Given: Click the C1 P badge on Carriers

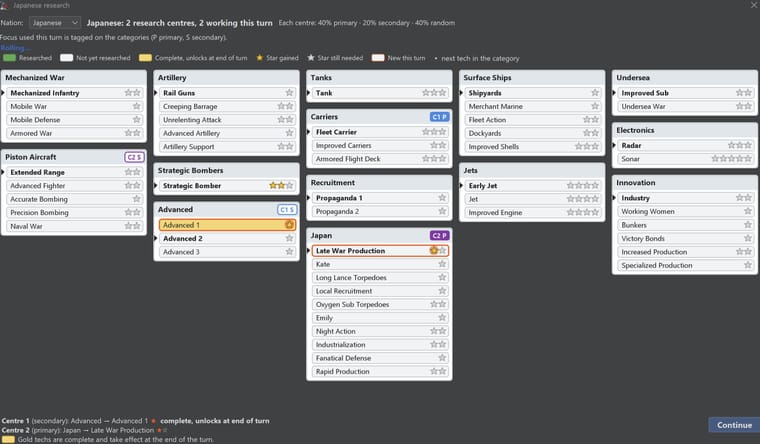Looking at the screenshot, I should (439, 117).
